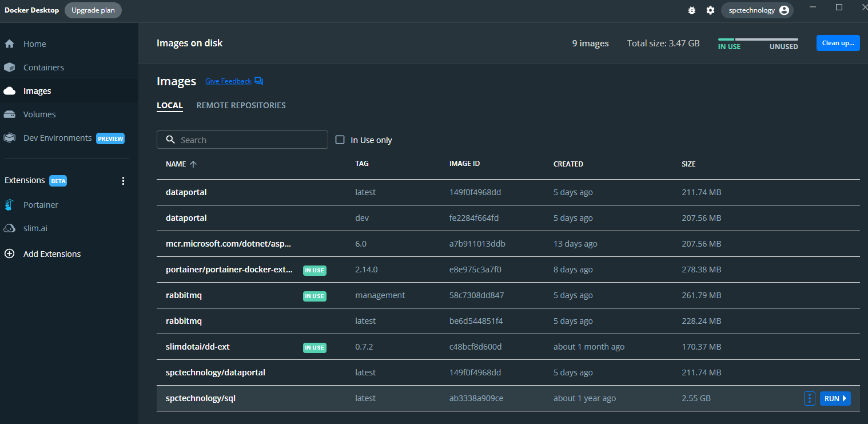Select the spctechnology/dataportal image name
868x424 pixels.
click(216, 373)
